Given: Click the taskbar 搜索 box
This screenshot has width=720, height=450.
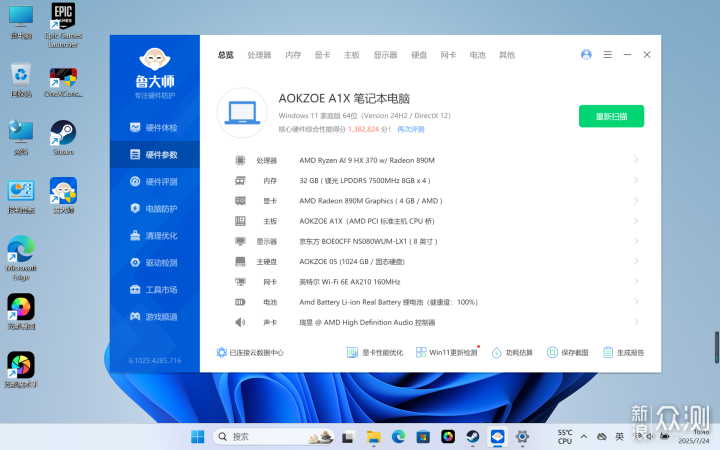Looking at the screenshot, I should click(274, 436).
